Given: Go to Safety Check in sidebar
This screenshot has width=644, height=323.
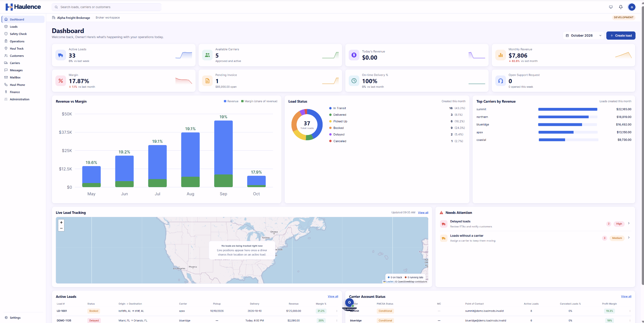Looking at the screenshot, I should tap(23, 34).
